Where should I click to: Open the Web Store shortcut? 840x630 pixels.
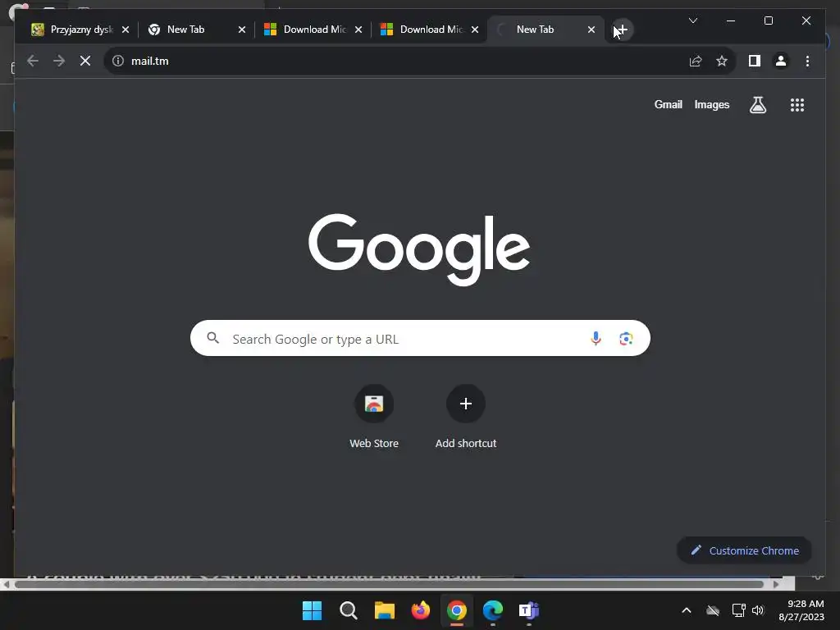(374, 417)
